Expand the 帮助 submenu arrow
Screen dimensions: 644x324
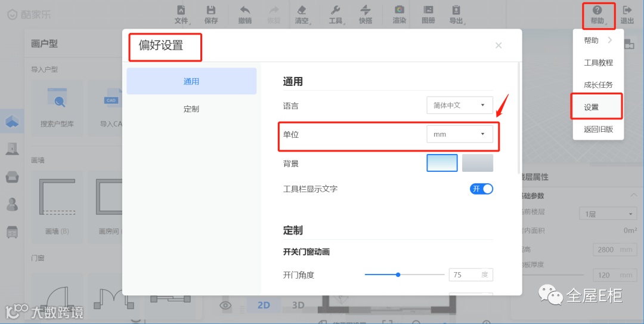610,40
